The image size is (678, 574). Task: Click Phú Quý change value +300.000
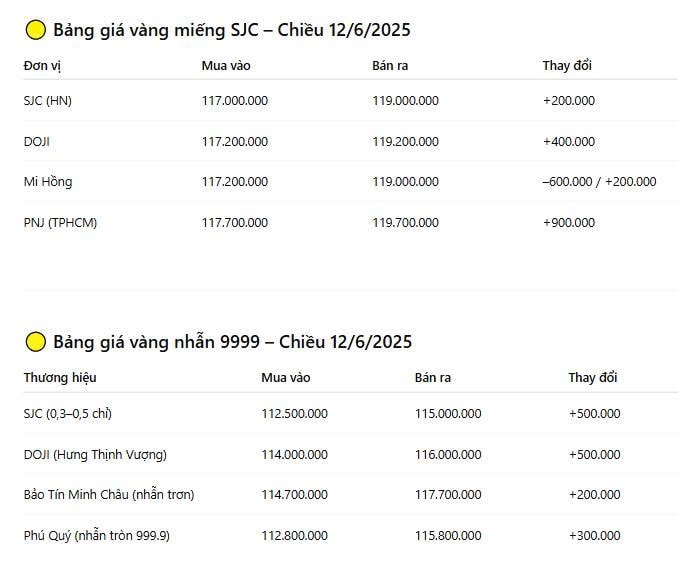(x=595, y=536)
